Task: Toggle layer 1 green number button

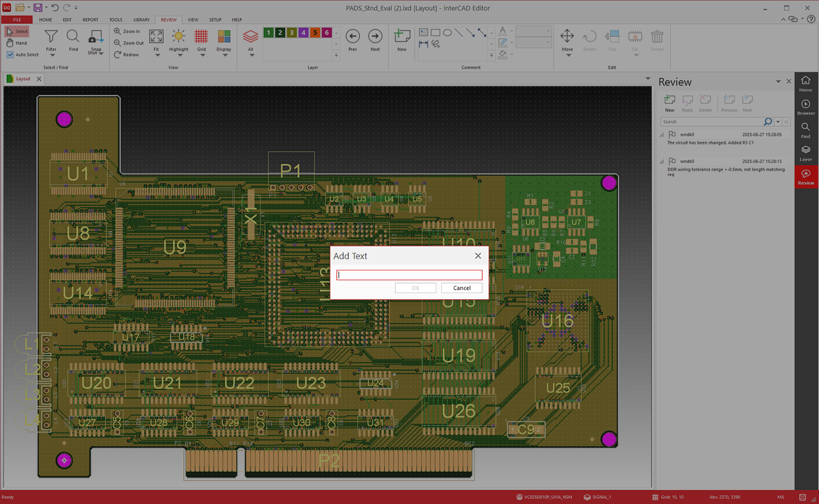Action: [268, 33]
